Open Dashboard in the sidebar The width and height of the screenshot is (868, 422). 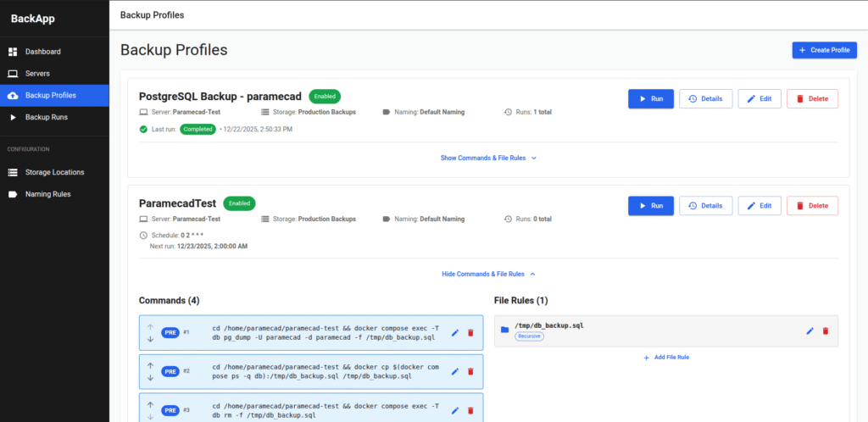[x=42, y=52]
